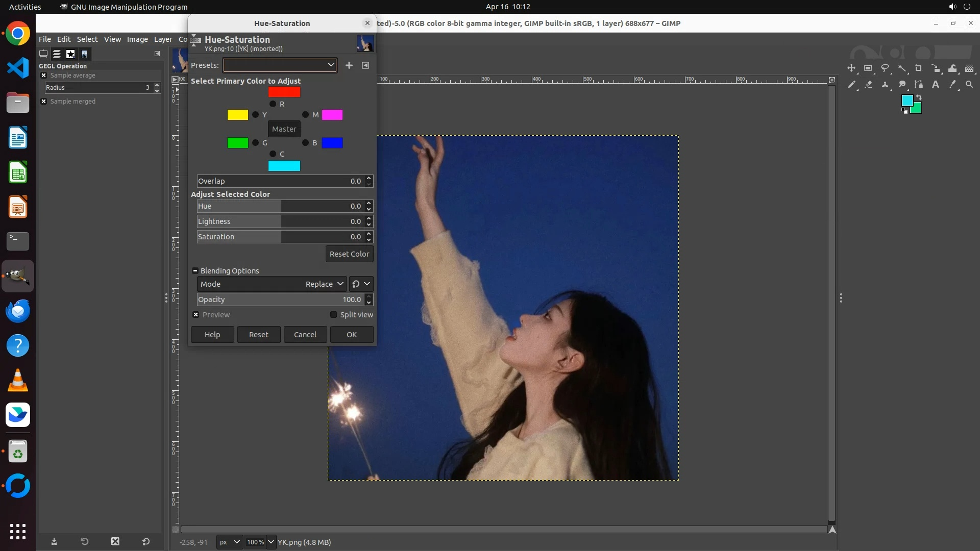The height and width of the screenshot is (551, 980).
Task: Select the Move tool
Action: pyautogui.click(x=851, y=68)
